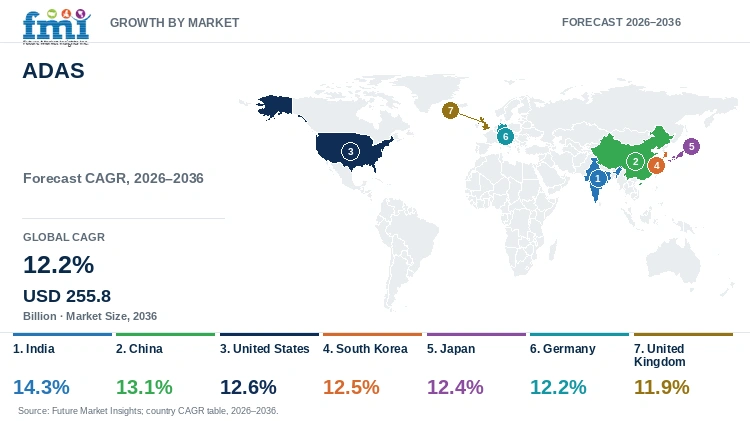Click orange marker 4 for South Korea
Screen dimensions: 750x421
[x=656, y=166]
